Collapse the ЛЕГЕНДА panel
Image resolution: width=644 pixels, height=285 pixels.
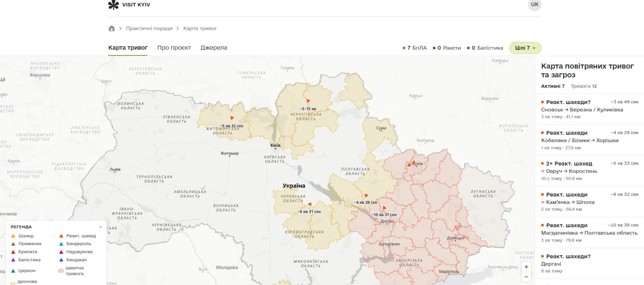click(x=100, y=227)
